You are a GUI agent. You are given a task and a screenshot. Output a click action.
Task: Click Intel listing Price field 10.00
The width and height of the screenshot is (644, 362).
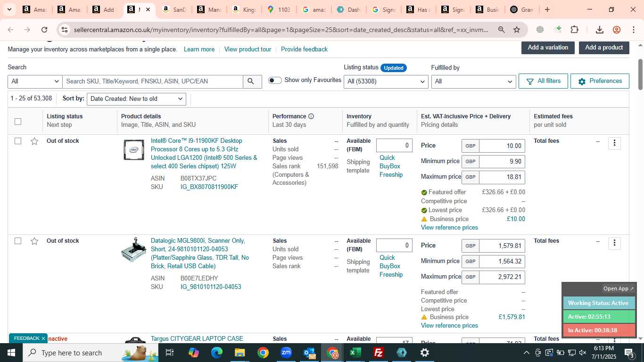click(502, 146)
